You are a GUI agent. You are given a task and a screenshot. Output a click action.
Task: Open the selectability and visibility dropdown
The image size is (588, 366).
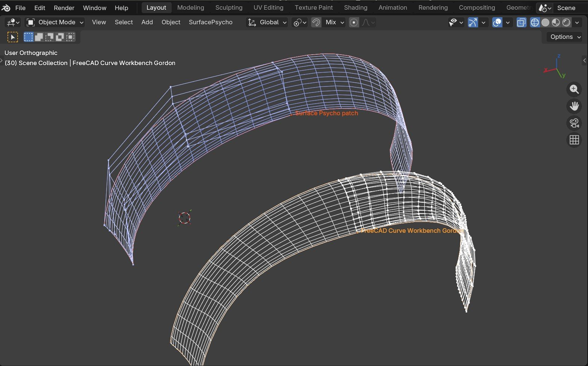tap(456, 22)
